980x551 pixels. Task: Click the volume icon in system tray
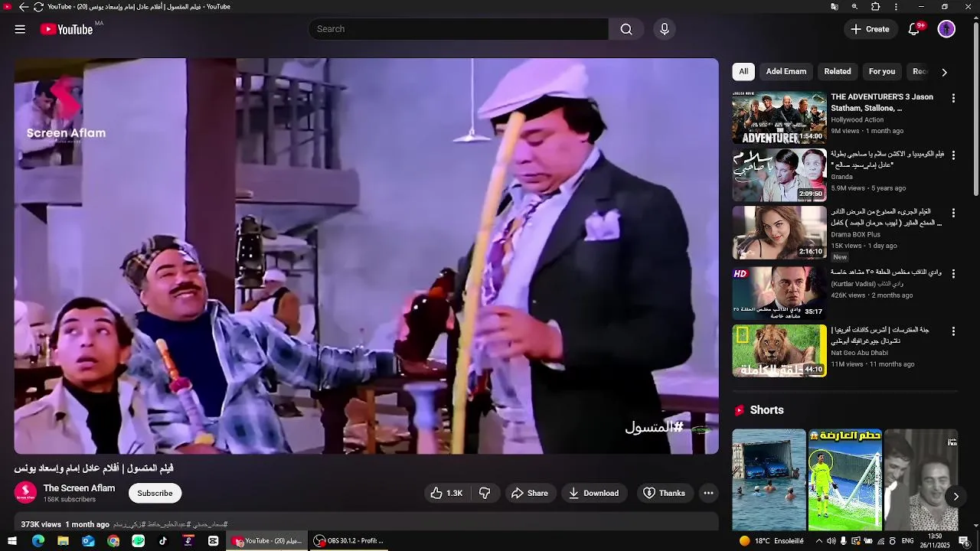point(831,541)
